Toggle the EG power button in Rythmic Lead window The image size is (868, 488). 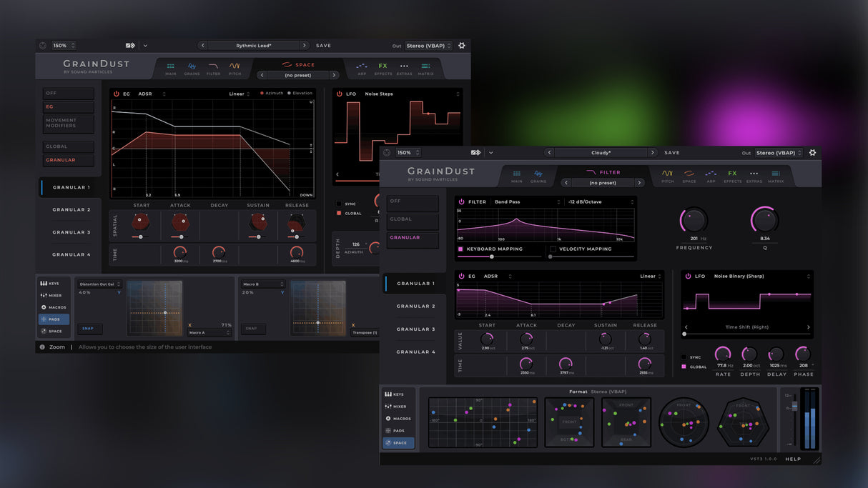pyautogui.click(x=117, y=94)
